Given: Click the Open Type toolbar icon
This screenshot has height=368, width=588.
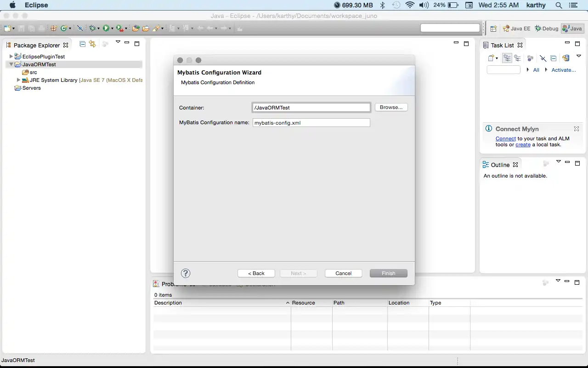Looking at the screenshot, I should tap(136, 29).
